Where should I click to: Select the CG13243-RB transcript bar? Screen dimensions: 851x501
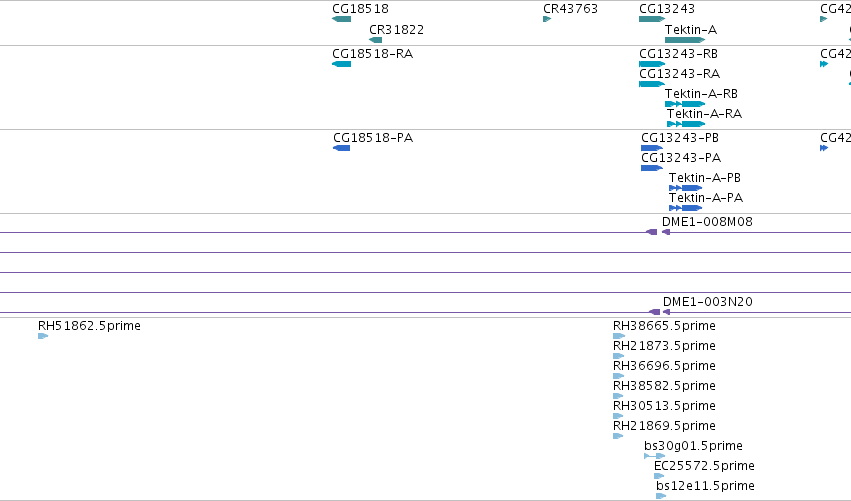point(652,64)
